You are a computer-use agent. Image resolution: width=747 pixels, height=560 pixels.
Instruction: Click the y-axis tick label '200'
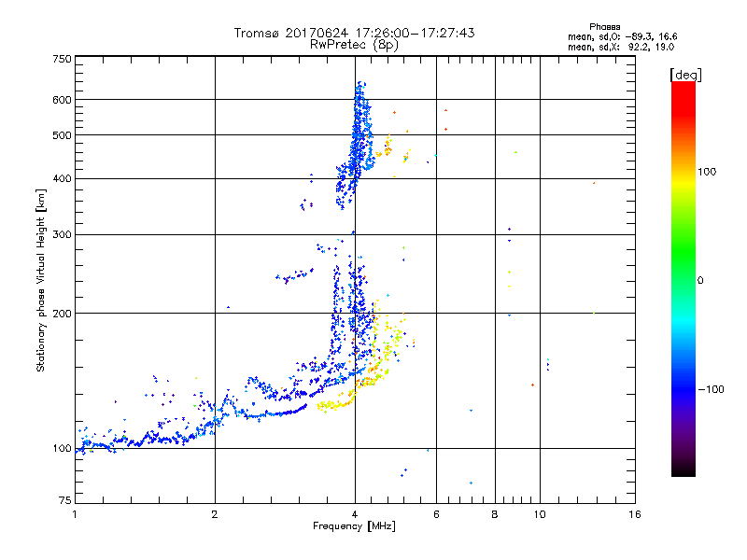pos(62,314)
